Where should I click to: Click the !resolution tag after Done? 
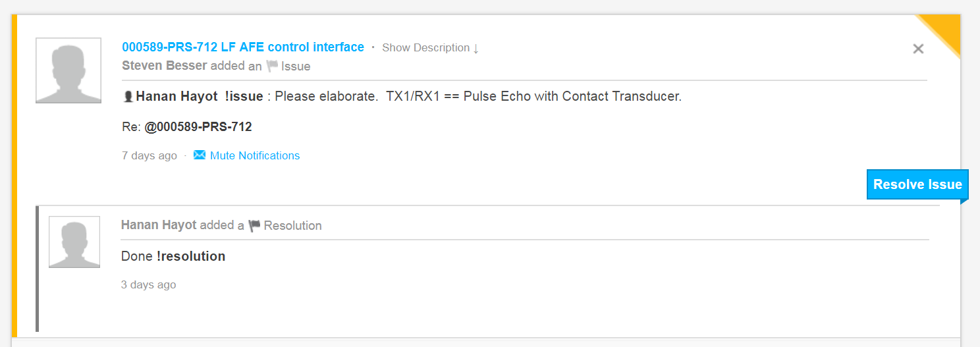point(191,256)
